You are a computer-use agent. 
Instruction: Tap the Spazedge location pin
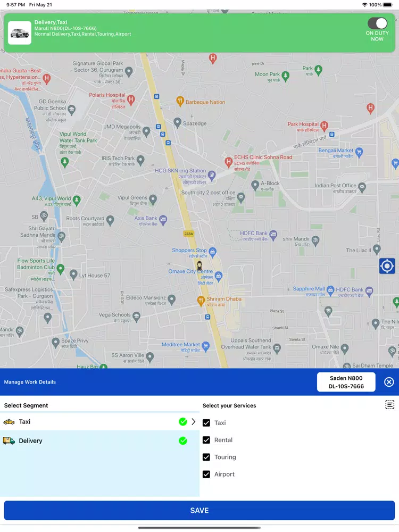(x=178, y=122)
